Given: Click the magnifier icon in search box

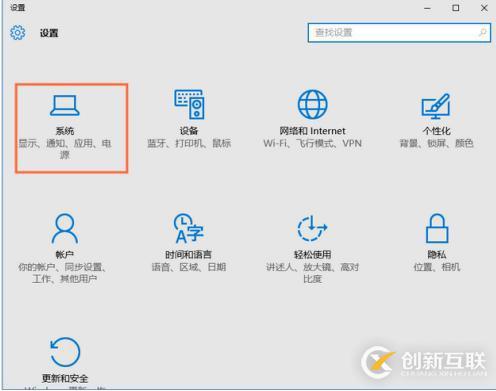Looking at the screenshot, I should coord(482,33).
